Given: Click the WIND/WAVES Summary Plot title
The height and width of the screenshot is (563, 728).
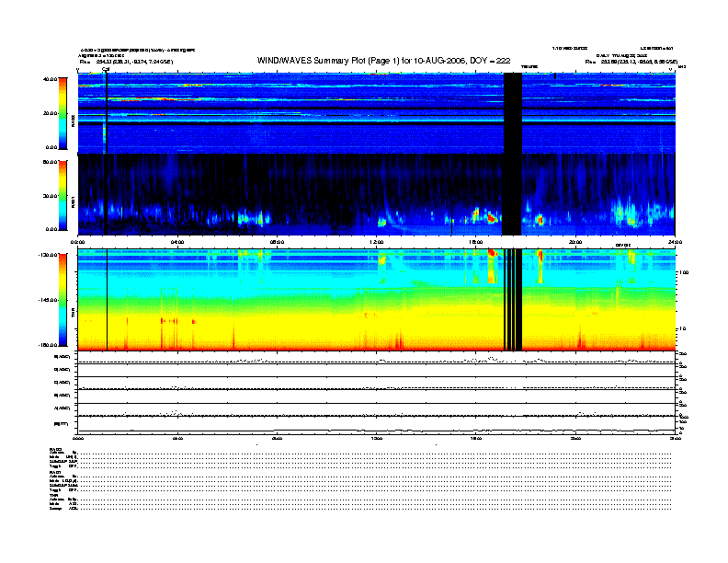Looking at the screenshot, I should pyautogui.click(x=383, y=61).
